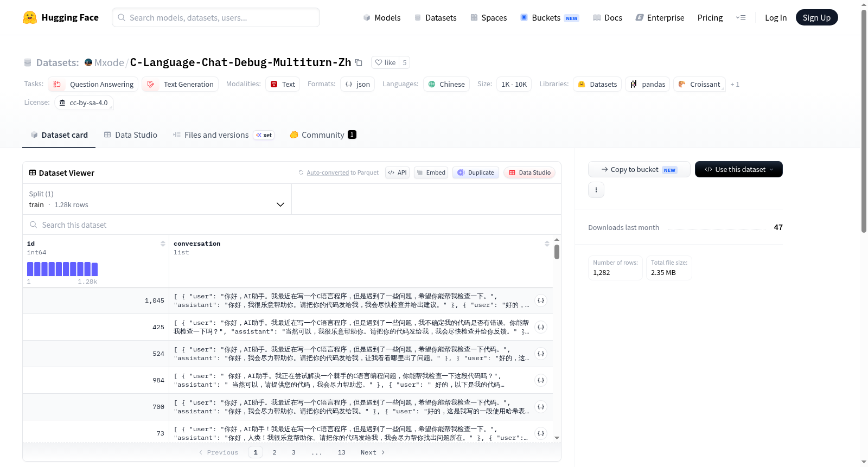Focus the top search models field

pyautogui.click(x=216, y=17)
